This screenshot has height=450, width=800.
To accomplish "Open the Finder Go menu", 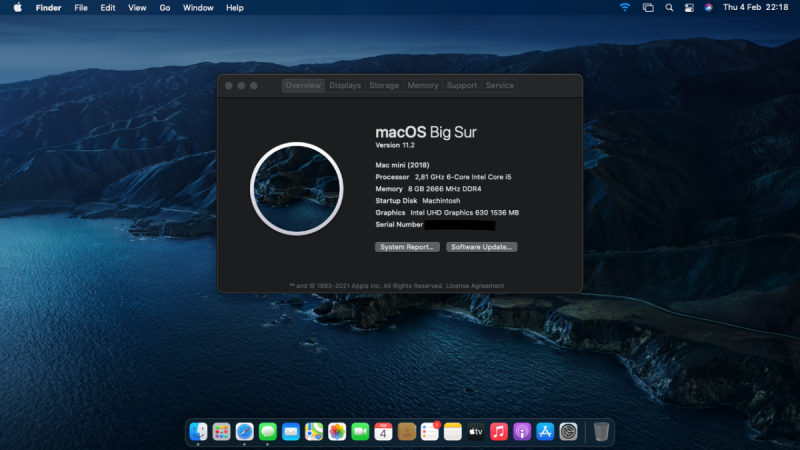I will pyautogui.click(x=164, y=7).
